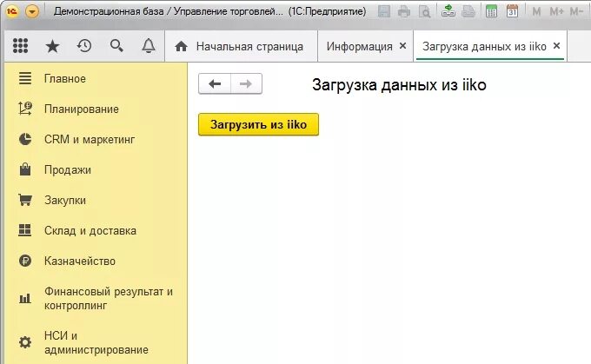591x364 pixels.
Task: Open the Calendar toolbar icon
Action: coord(512,11)
